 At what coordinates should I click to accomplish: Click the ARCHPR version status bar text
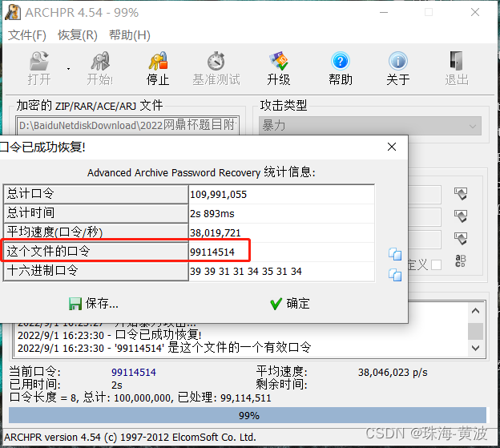[x=130, y=437]
